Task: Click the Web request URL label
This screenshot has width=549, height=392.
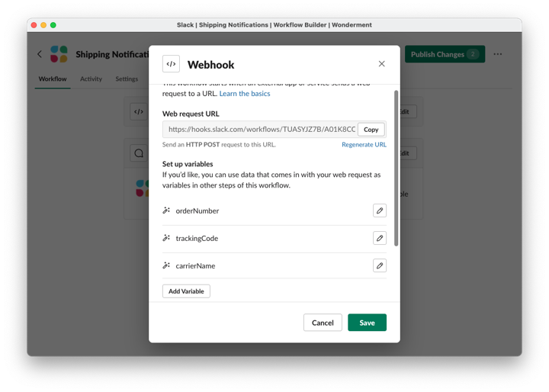Action: (x=191, y=114)
